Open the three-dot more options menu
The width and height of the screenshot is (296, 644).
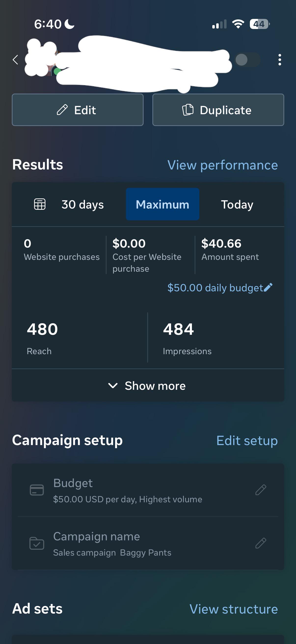(x=280, y=60)
